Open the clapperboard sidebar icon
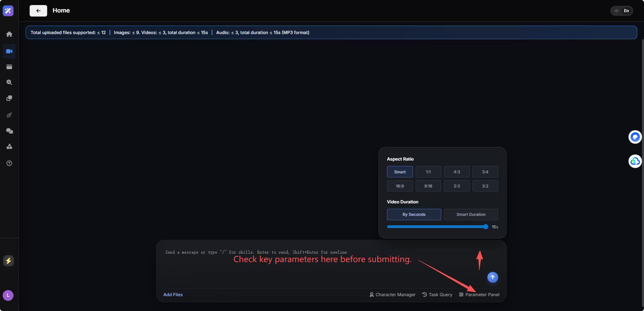 (9, 67)
